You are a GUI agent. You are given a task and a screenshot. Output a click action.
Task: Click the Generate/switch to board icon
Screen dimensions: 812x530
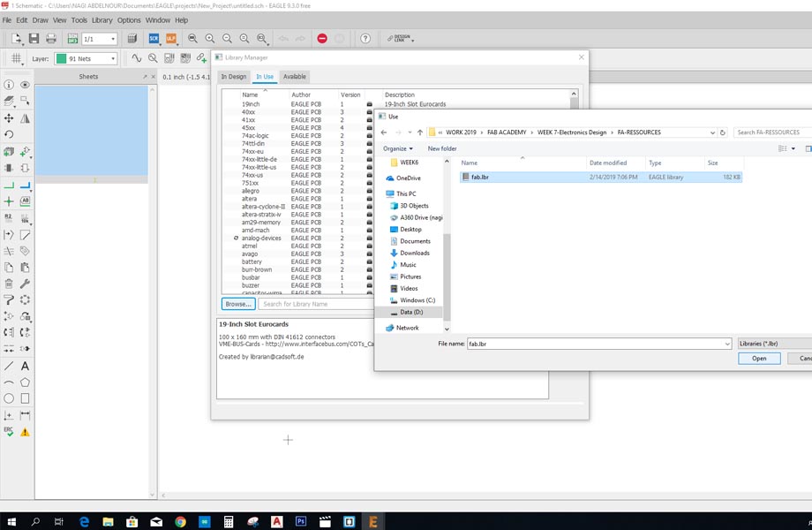pos(72,38)
